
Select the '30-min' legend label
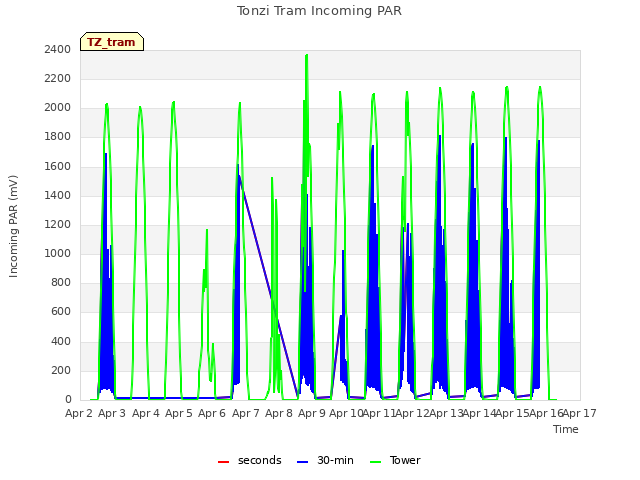[335, 460]
